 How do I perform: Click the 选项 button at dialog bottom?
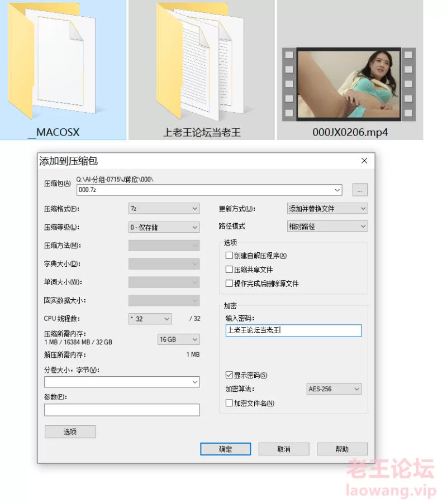70,431
